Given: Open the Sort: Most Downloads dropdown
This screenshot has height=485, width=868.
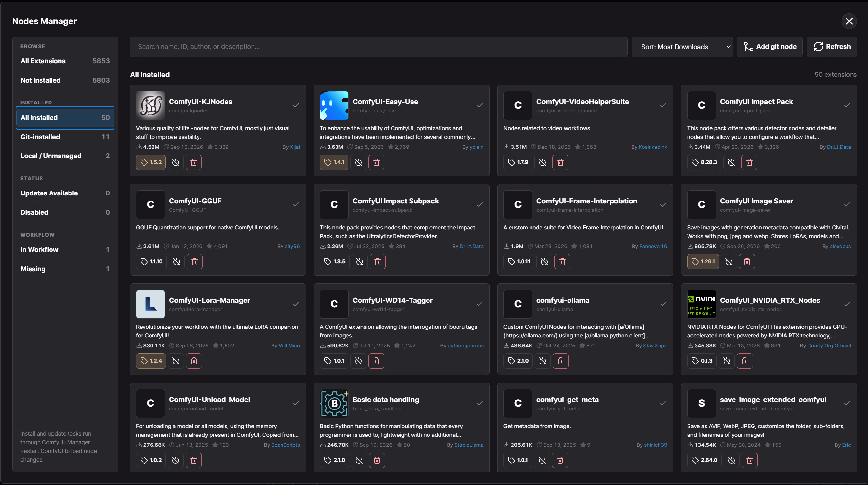Looking at the screenshot, I should [682, 47].
